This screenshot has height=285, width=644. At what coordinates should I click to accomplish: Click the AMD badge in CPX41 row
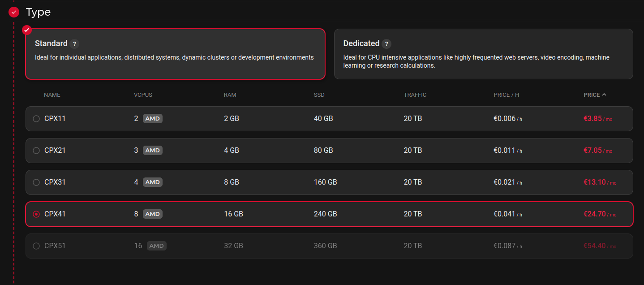pos(152,214)
